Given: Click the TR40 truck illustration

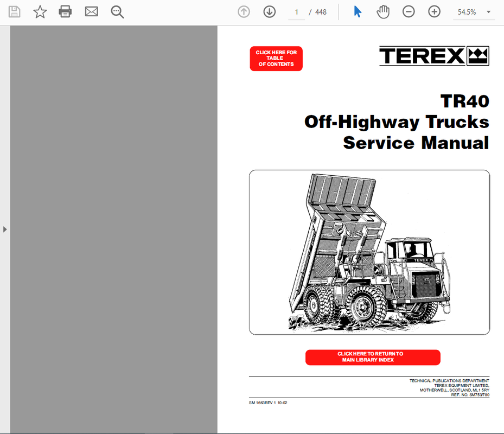Looking at the screenshot, I should (x=369, y=252).
